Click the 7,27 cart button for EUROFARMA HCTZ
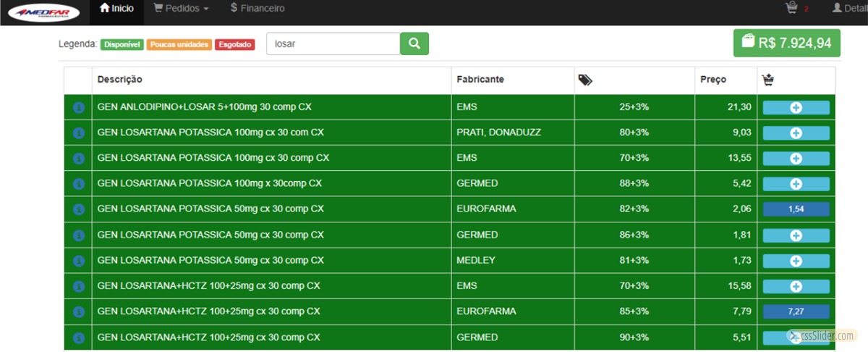This screenshot has width=868, height=352. point(796,312)
